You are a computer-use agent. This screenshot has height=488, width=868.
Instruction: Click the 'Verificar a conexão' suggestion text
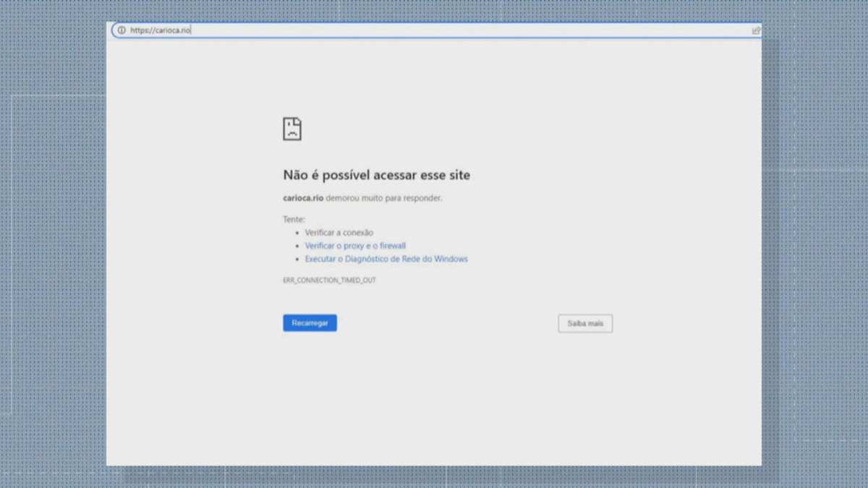[x=339, y=233]
